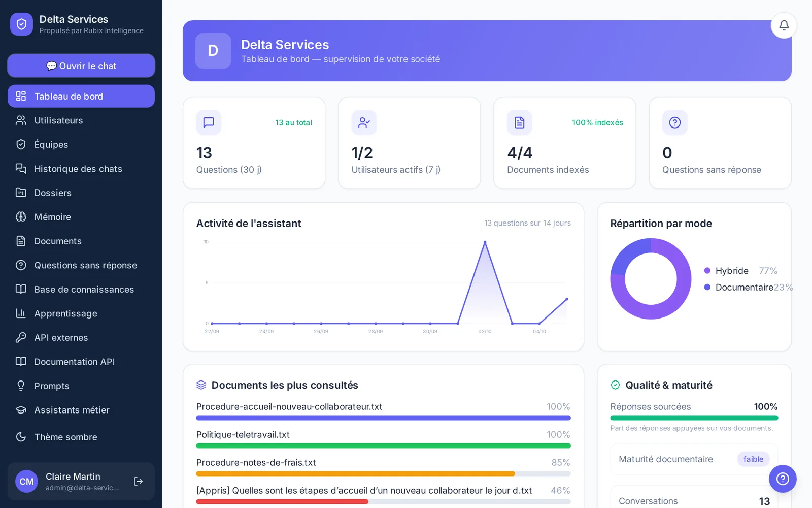
Task: Click the document icon on Documents indexés card
Action: 520,122
